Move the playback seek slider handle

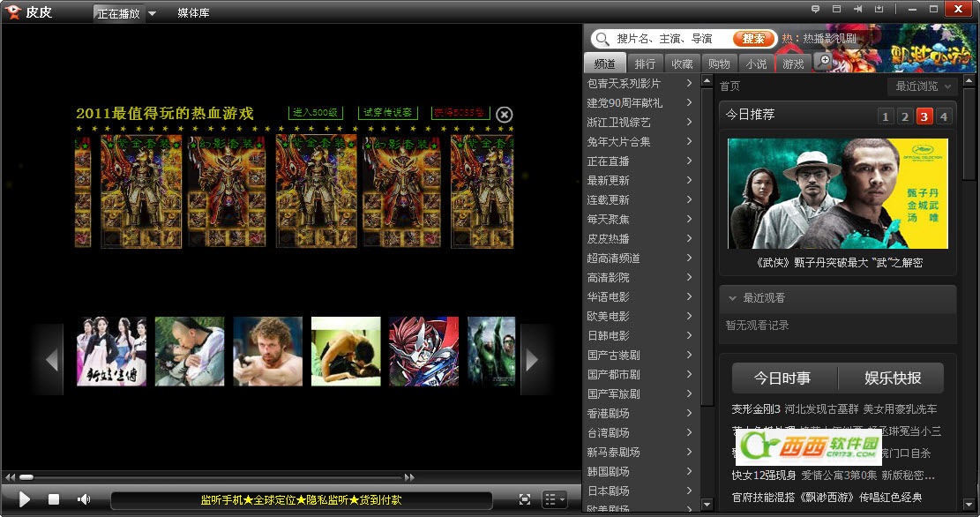[x=26, y=477]
